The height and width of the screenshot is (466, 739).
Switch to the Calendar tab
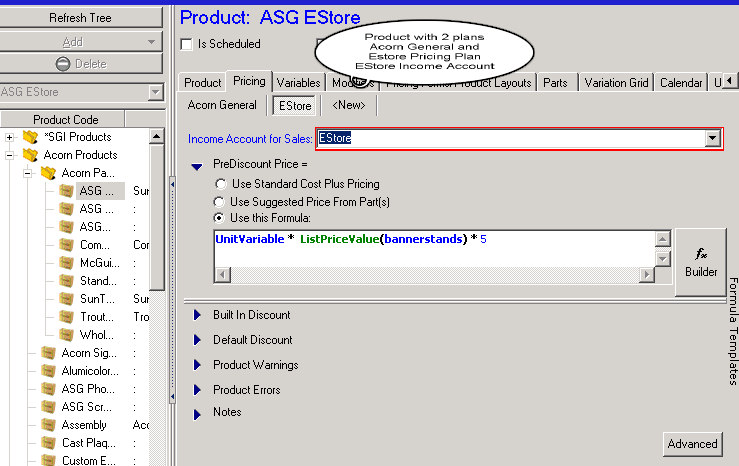click(x=681, y=83)
